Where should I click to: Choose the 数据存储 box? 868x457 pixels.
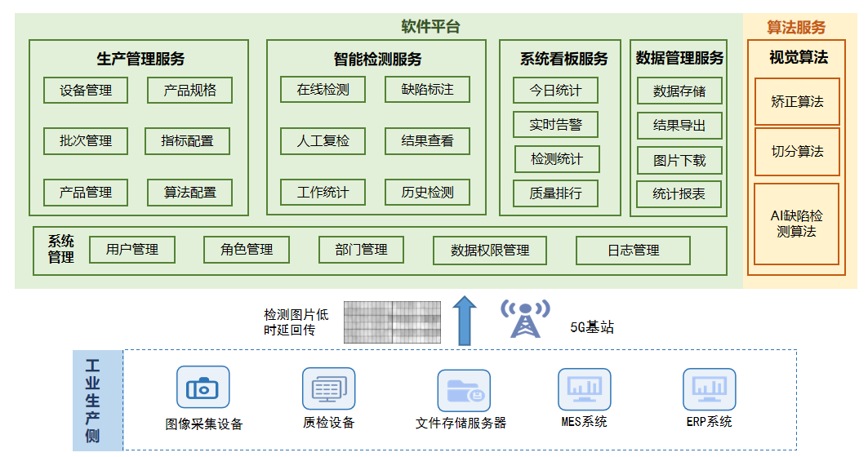(x=680, y=91)
